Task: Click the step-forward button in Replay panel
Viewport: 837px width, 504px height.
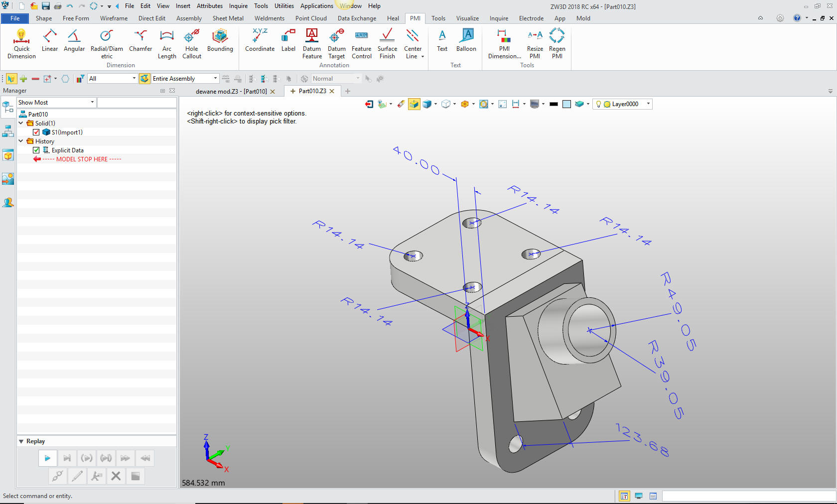Action: (x=67, y=458)
